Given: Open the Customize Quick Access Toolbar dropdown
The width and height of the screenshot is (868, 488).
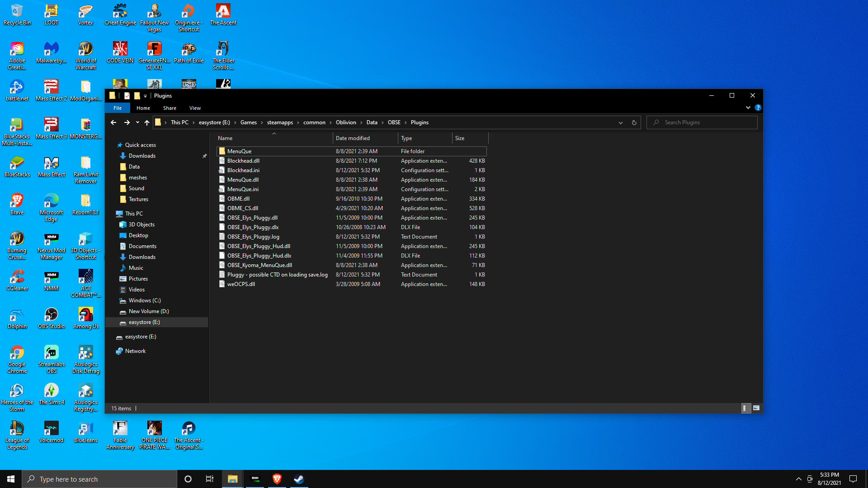Looking at the screenshot, I should (145, 96).
